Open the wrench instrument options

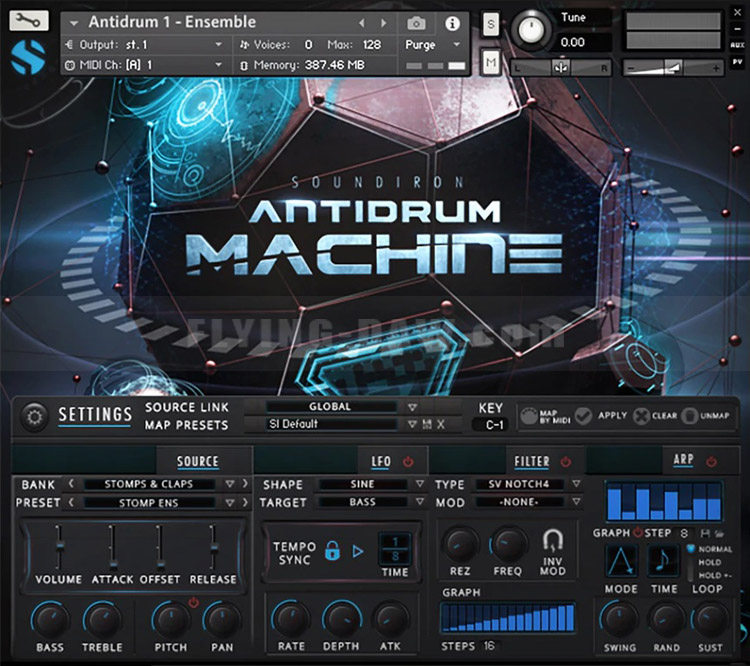point(28,20)
